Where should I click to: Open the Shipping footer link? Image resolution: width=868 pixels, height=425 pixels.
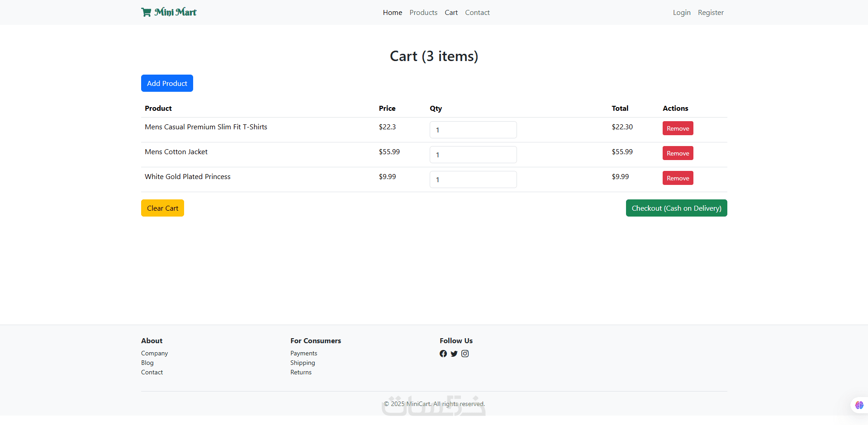303,363
